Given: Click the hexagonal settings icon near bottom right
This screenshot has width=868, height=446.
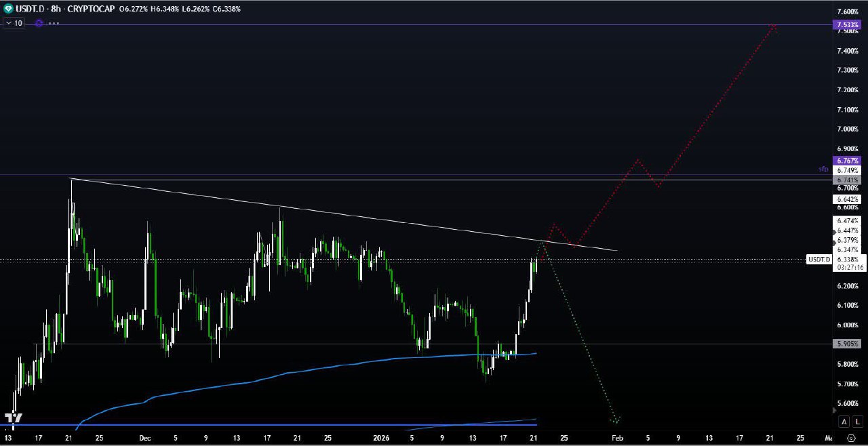Looking at the screenshot, I should point(851,439).
